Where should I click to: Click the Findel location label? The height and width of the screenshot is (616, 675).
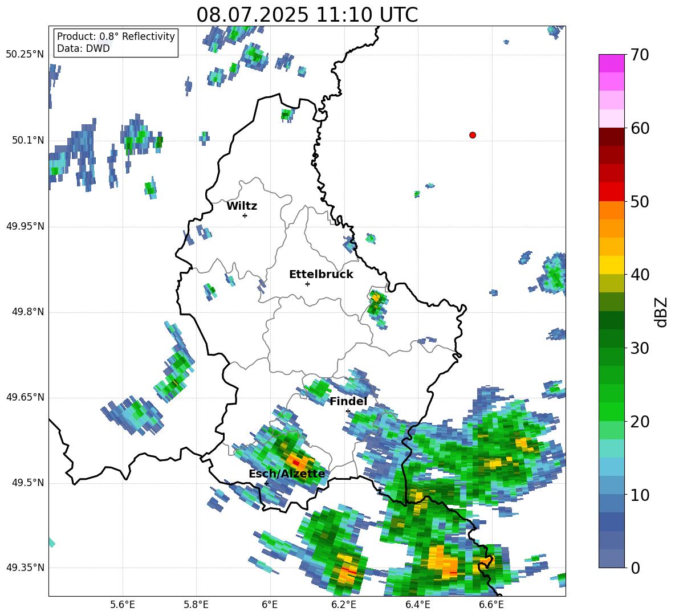pos(348,401)
